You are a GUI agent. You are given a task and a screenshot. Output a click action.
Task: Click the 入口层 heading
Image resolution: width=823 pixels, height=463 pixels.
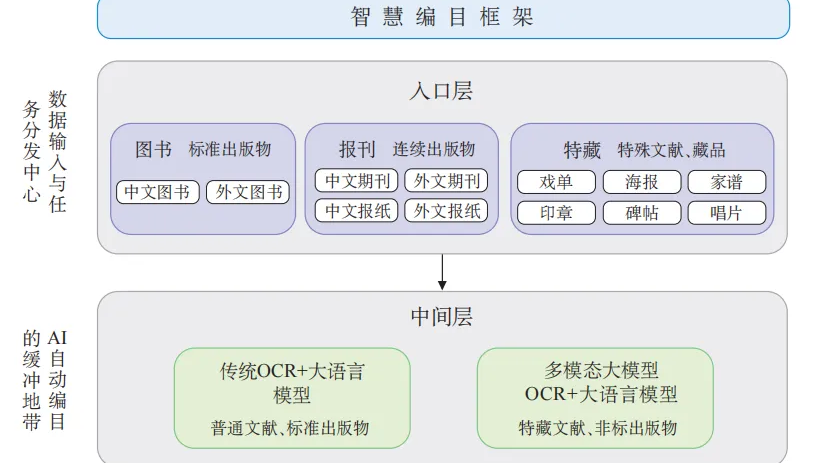click(x=441, y=91)
